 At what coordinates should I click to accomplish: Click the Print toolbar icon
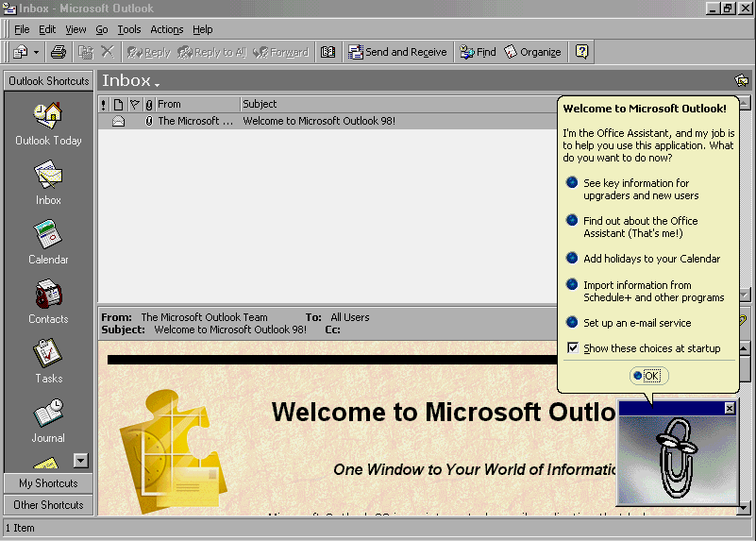(59, 52)
